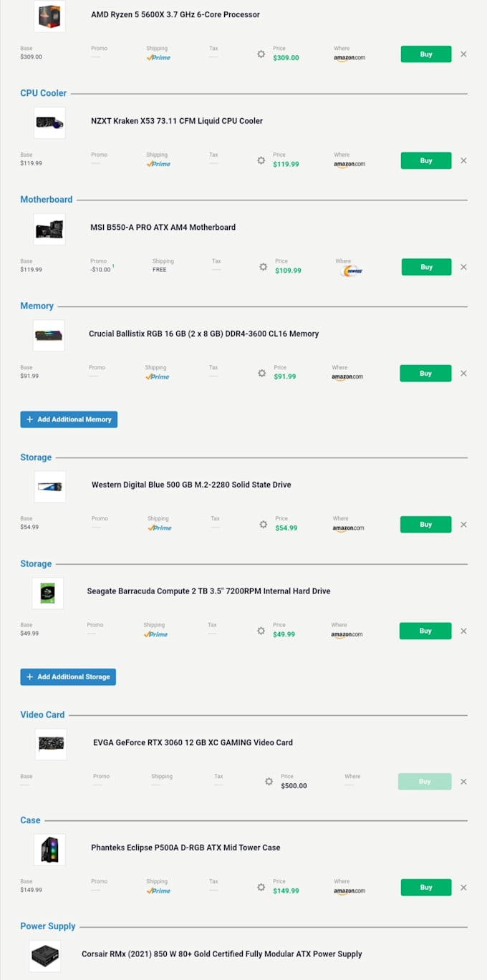
Task: Remove the NZXT Kraken X53 from the build
Action: (463, 160)
